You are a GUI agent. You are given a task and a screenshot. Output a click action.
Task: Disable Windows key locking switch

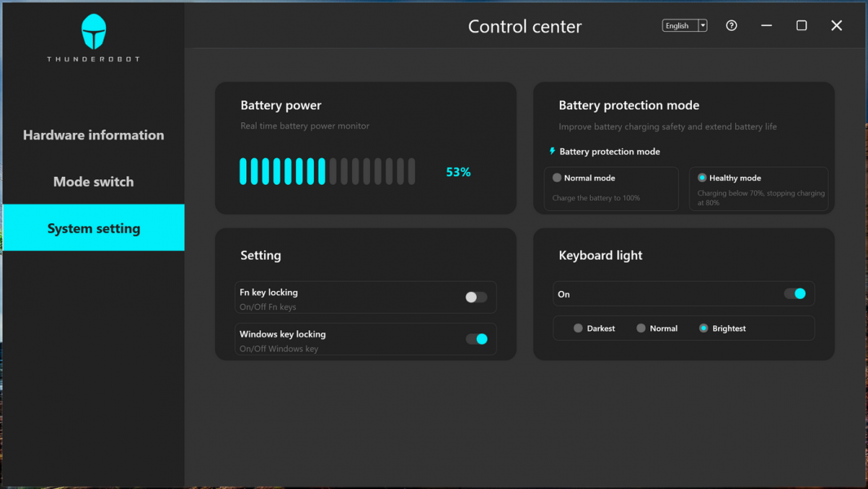pos(477,339)
